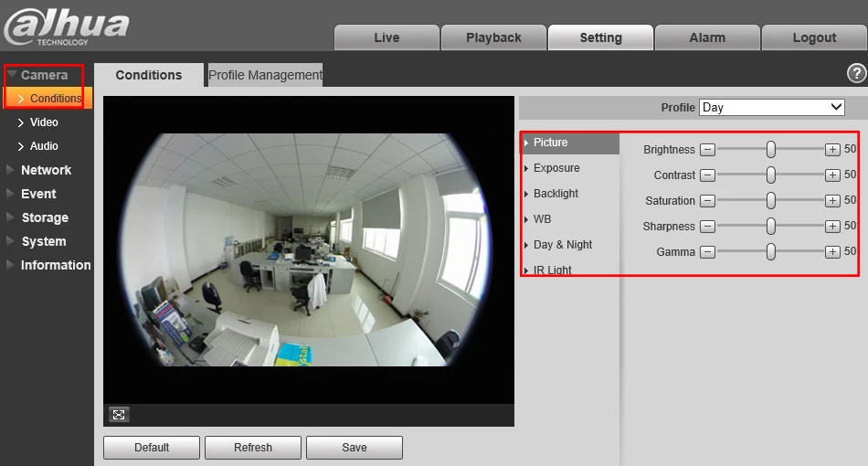Increase Gamma with the plus button
Screen dimensions: 868x466
[832, 252]
